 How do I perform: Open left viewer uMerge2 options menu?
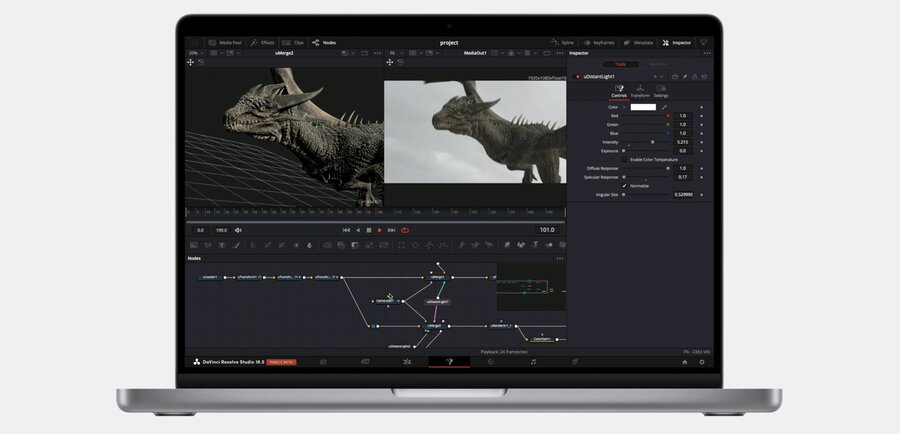tap(377, 53)
